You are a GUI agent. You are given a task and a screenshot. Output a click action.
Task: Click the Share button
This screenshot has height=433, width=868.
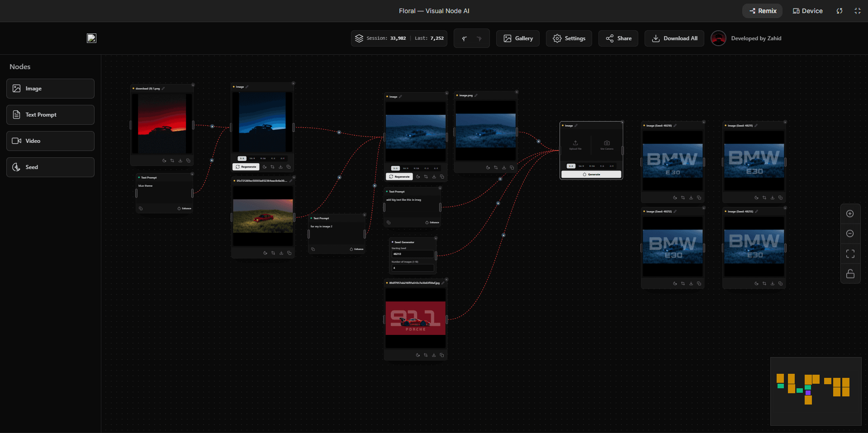618,38
